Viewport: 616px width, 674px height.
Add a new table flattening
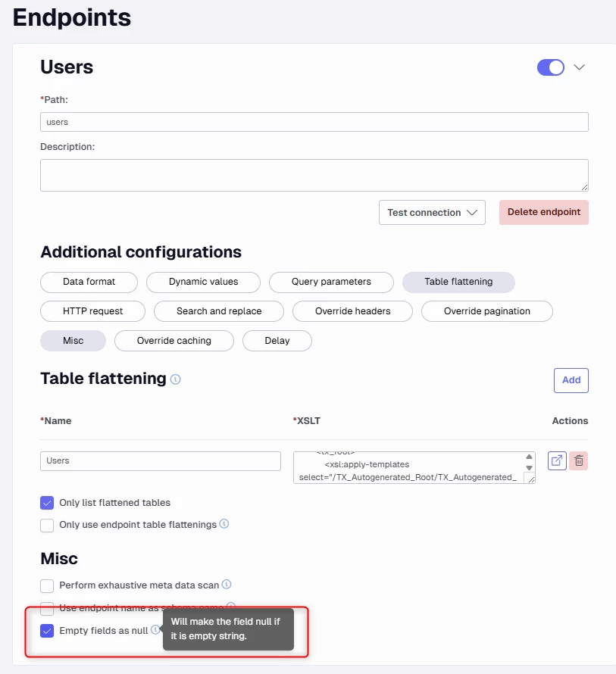coord(571,380)
